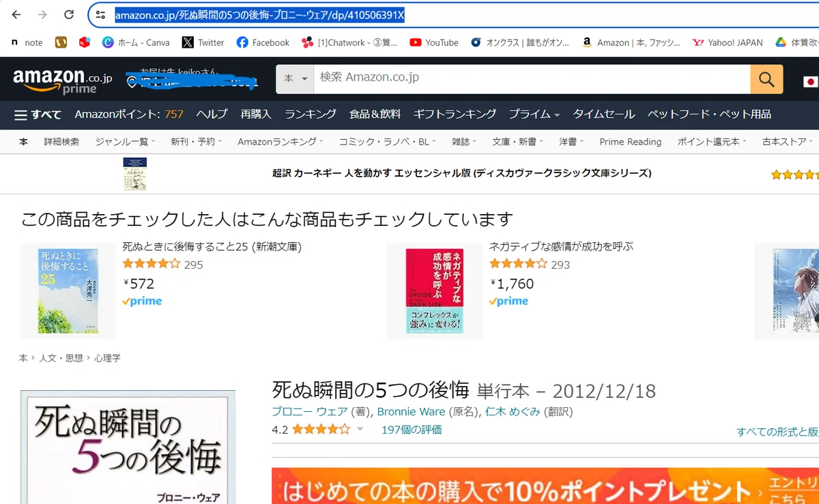Click the 心理学 breadcrumb
The height and width of the screenshot is (504, 819).
[107, 358]
